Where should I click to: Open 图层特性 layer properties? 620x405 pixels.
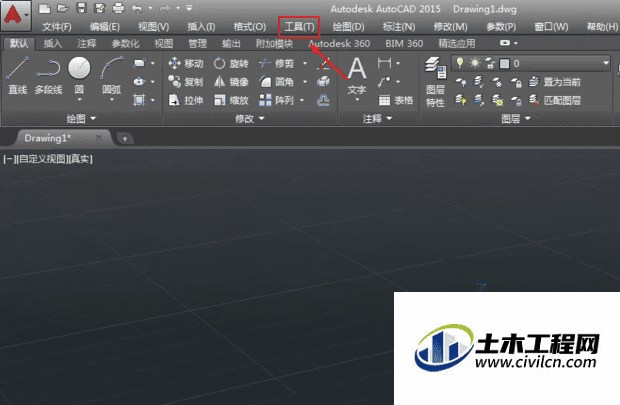[435, 82]
